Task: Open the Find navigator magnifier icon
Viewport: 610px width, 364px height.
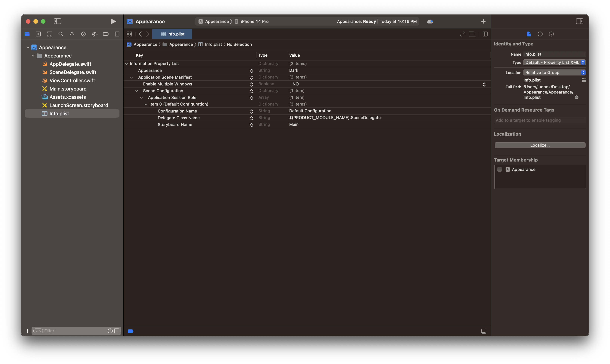Action: (61, 34)
